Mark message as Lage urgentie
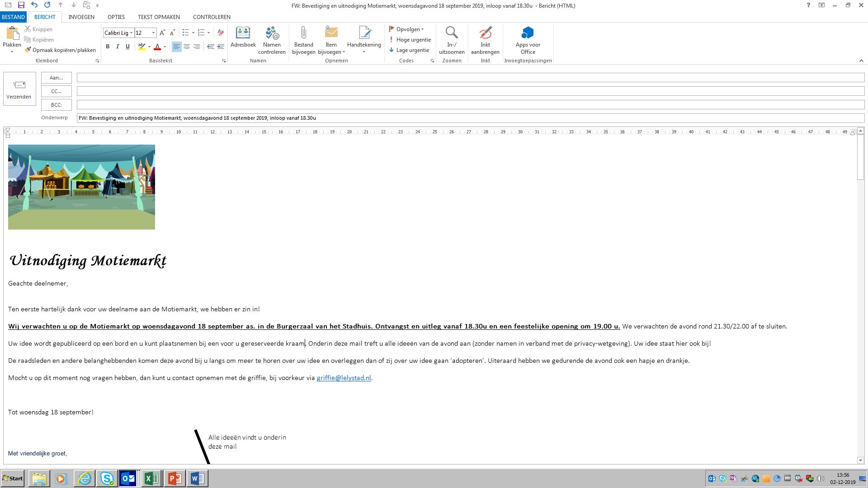This screenshot has height=488, width=868. click(409, 50)
